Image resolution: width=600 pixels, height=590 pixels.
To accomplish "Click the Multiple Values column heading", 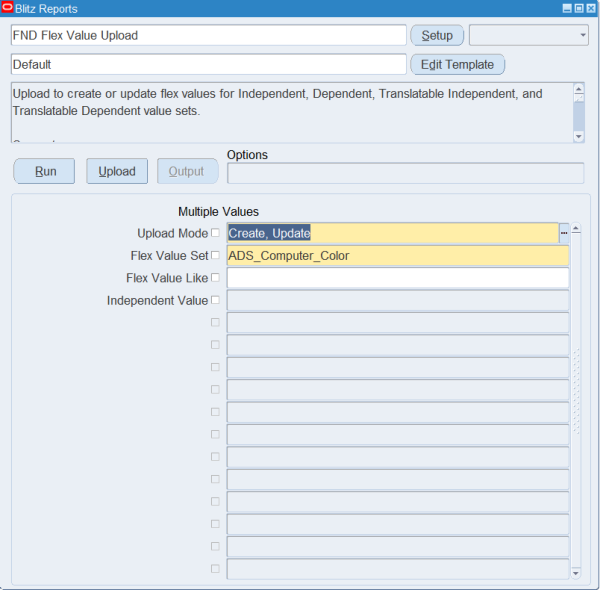I will (218, 212).
